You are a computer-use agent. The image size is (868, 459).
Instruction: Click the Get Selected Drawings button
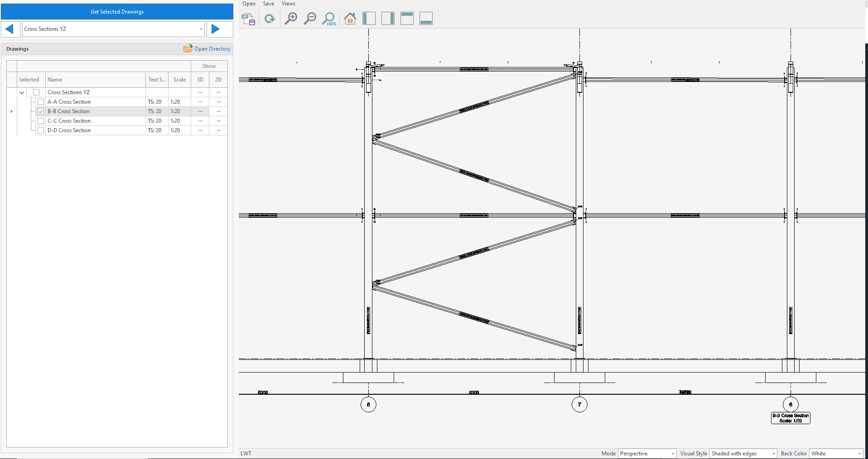point(117,12)
